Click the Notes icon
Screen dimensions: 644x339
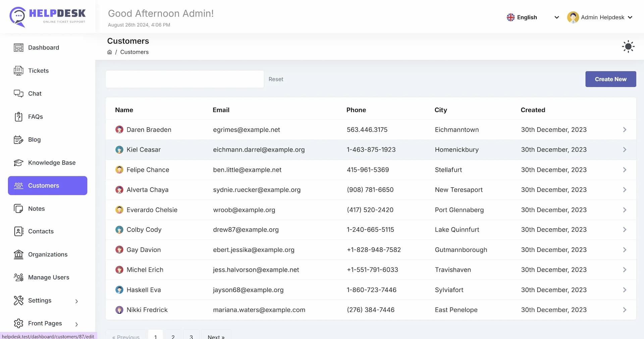tap(18, 209)
